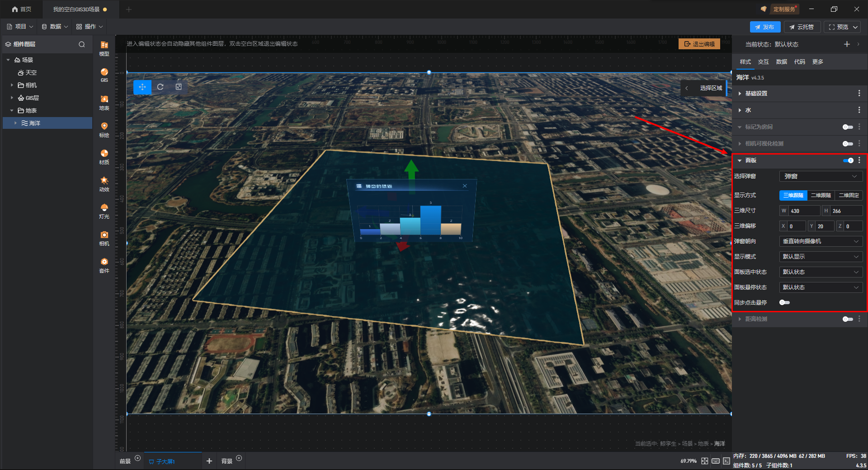Switch to the 交互 tab

(x=763, y=62)
